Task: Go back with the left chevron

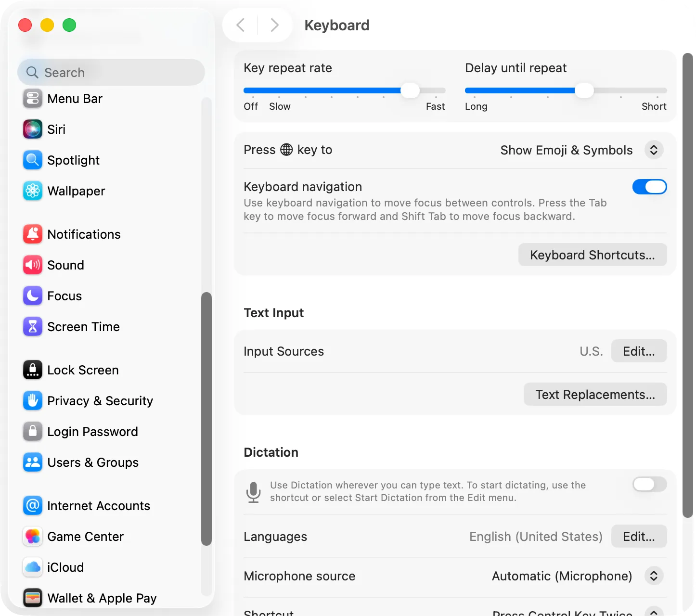Action: pyautogui.click(x=241, y=25)
